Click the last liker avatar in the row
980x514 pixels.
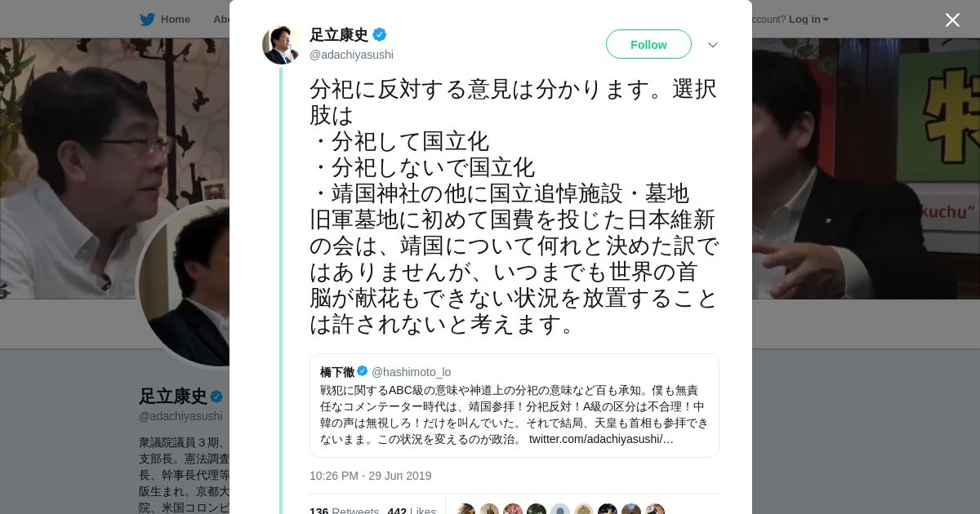pos(655,510)
